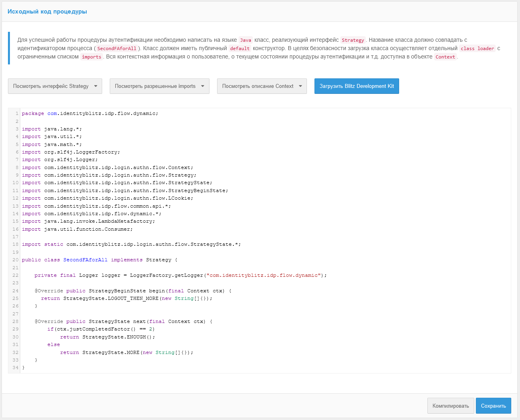520x420 pixels.
Task: Save the code with 'Сохранить'
Action: (493, 406)
